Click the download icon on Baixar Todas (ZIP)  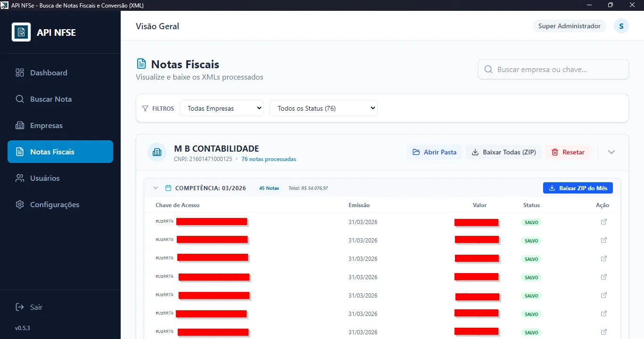tap(475, 152)
